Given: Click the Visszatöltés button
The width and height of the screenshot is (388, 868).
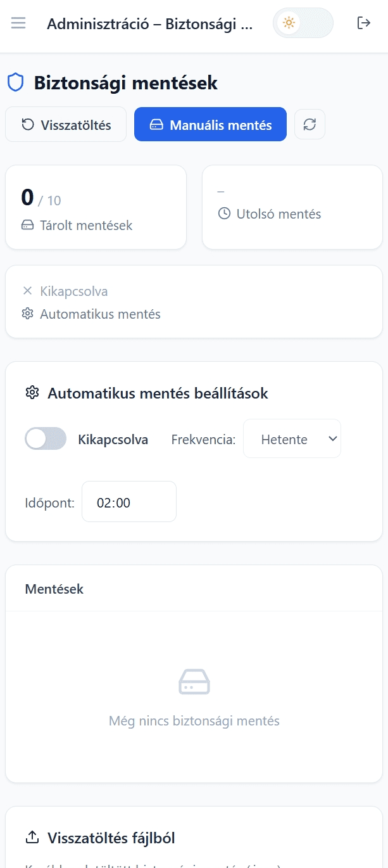Looking at the screenshot, I should pos(65,124).
